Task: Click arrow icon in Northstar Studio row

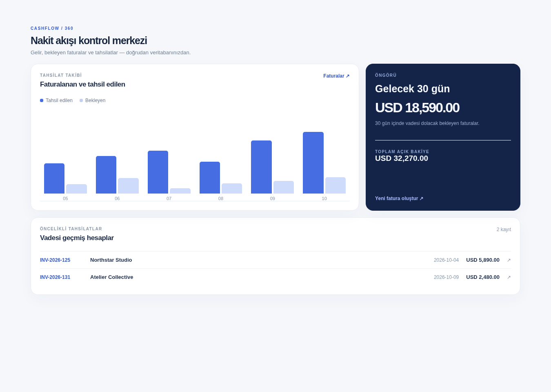Action: [509, 260]
